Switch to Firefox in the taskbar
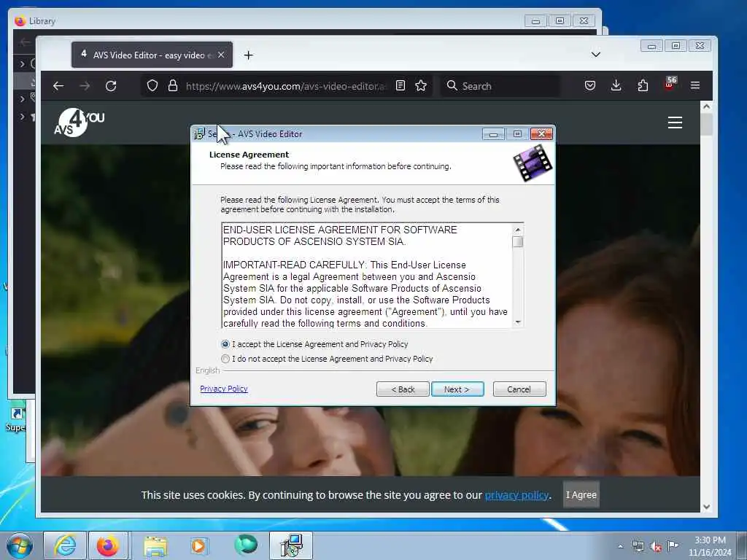747x560 pixels. click(x=108, y=545)
